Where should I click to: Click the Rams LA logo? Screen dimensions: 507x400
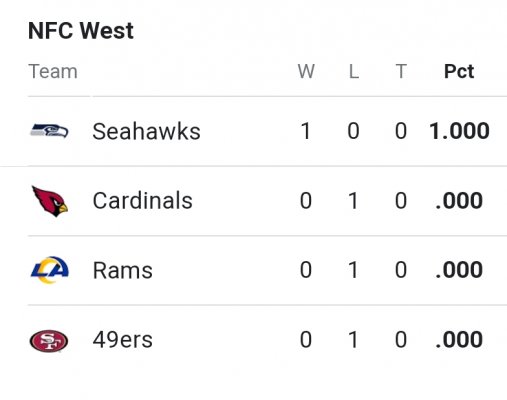click(50, 270)
